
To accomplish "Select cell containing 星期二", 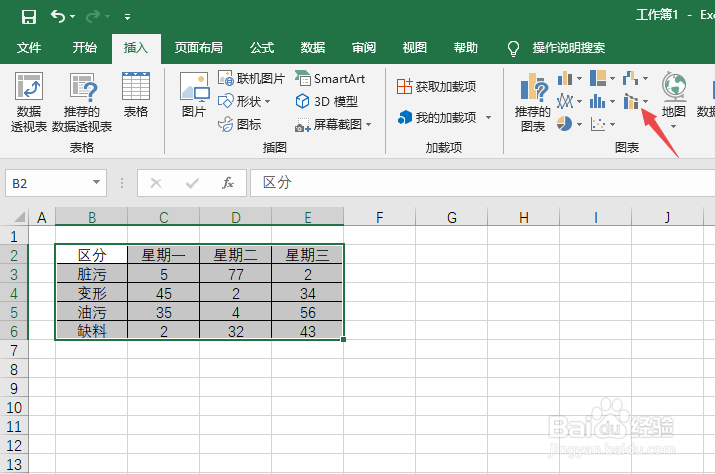I will point(235,255).
